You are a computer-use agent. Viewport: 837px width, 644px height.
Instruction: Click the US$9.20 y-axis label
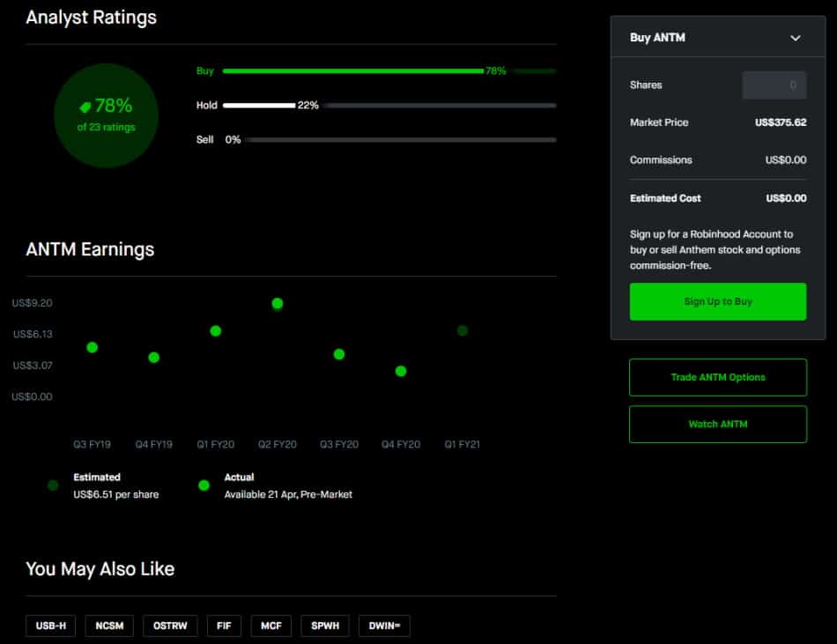click(32, 303)
